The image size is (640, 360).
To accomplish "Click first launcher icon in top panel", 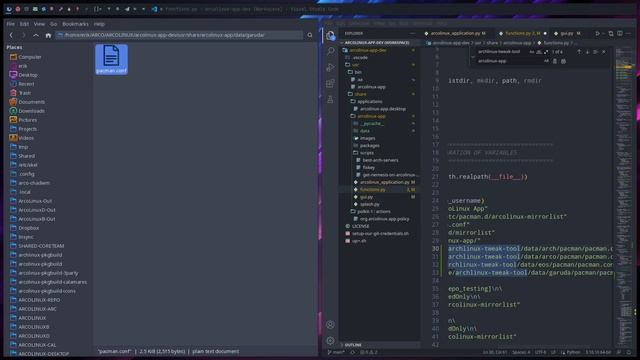I will tap(9, 9).
